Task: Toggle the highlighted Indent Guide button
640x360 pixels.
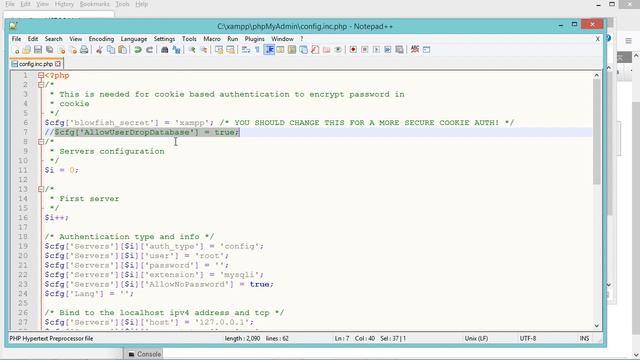Action: tap(269, 50)
